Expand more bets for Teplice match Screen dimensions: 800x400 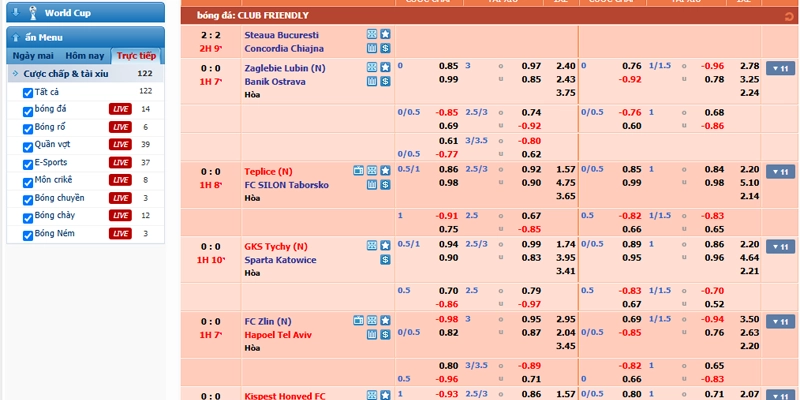[780, 171]
